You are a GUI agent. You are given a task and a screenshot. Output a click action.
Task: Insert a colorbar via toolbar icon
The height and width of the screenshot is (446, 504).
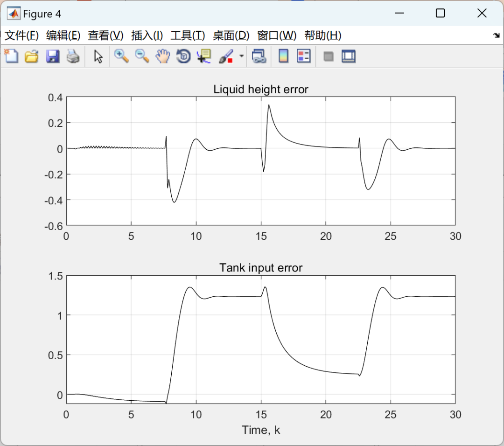coord(283,56)
